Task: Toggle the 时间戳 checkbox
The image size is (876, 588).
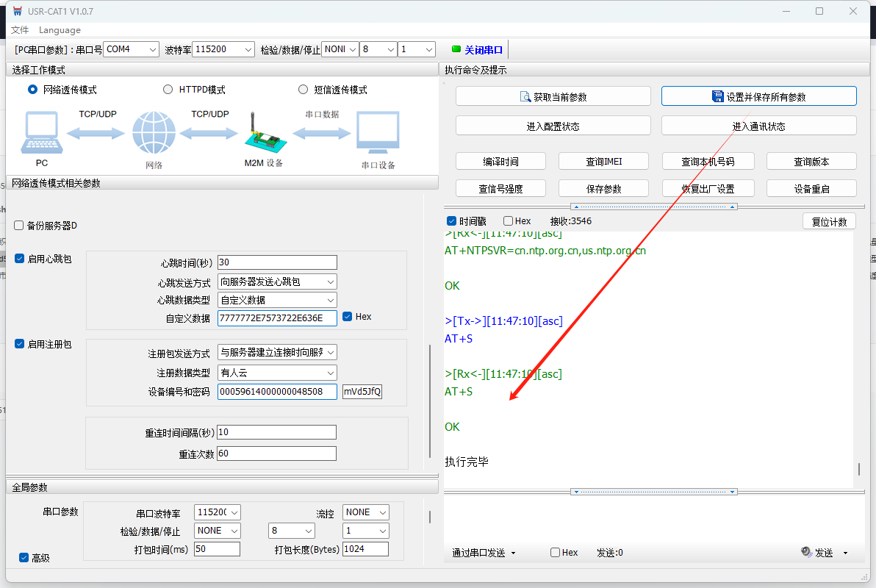Action: (x=451, y=221)
